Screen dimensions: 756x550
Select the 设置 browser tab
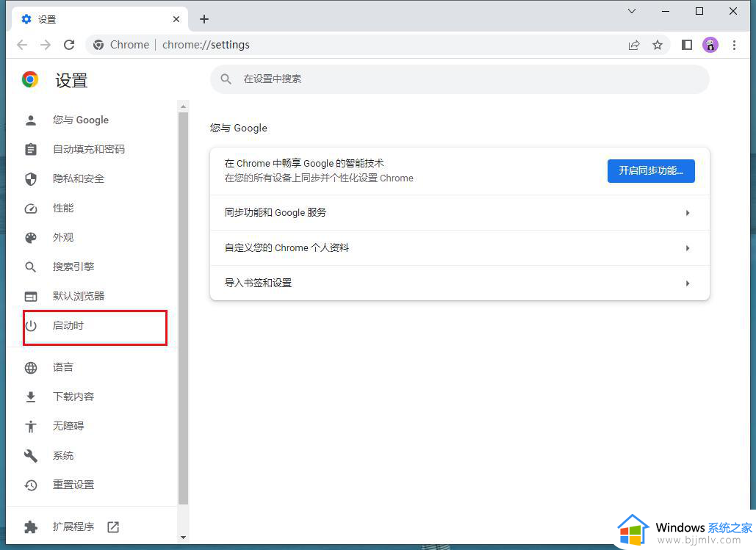pyautogui.click(x=100, y=19)
